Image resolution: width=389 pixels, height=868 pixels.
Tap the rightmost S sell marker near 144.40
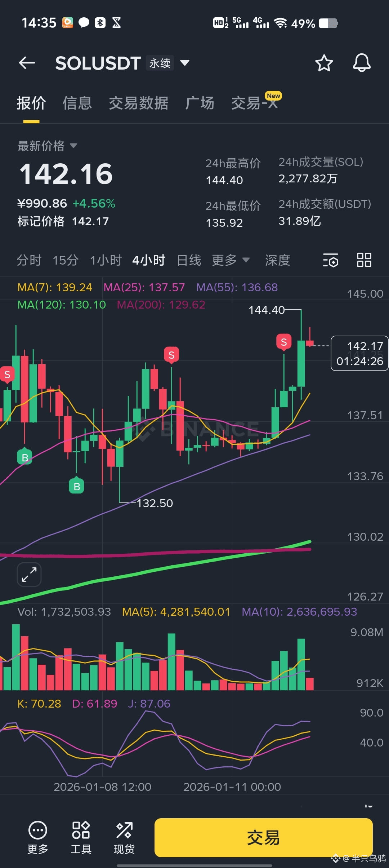coord(284,342)
